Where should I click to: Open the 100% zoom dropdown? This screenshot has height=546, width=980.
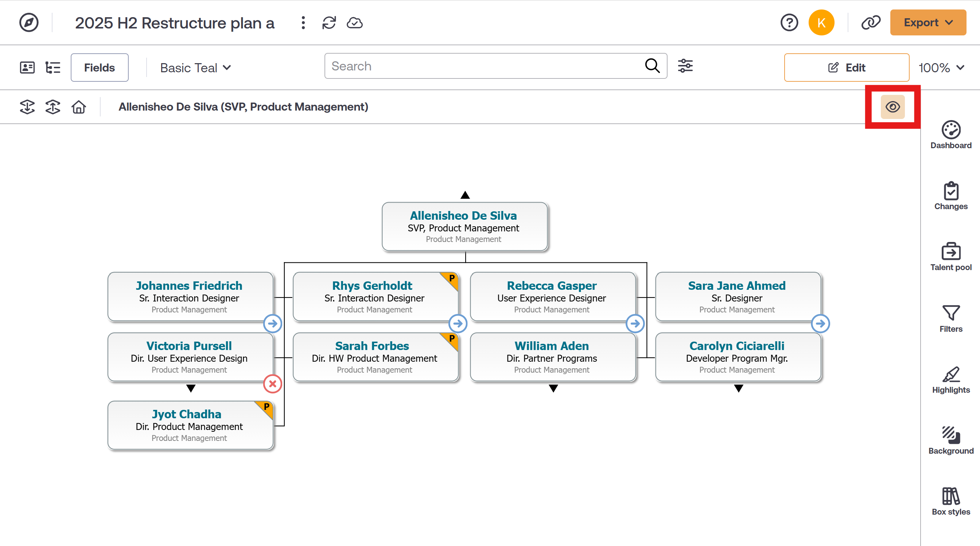[941, 68]
